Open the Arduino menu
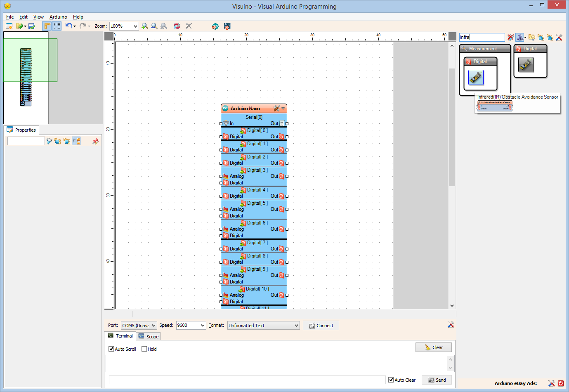Screen dimensions: 569x392 [58, 17]
